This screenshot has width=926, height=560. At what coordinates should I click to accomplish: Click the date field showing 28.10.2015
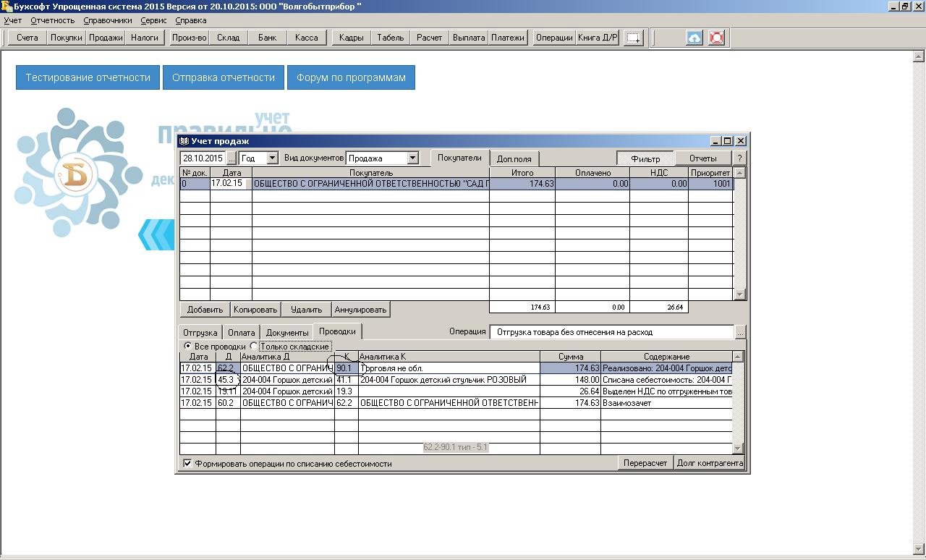[203, 158]
